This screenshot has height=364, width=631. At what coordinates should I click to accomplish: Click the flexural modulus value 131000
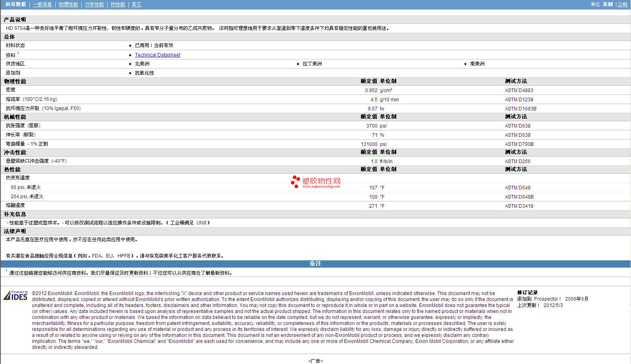(369, 144)
